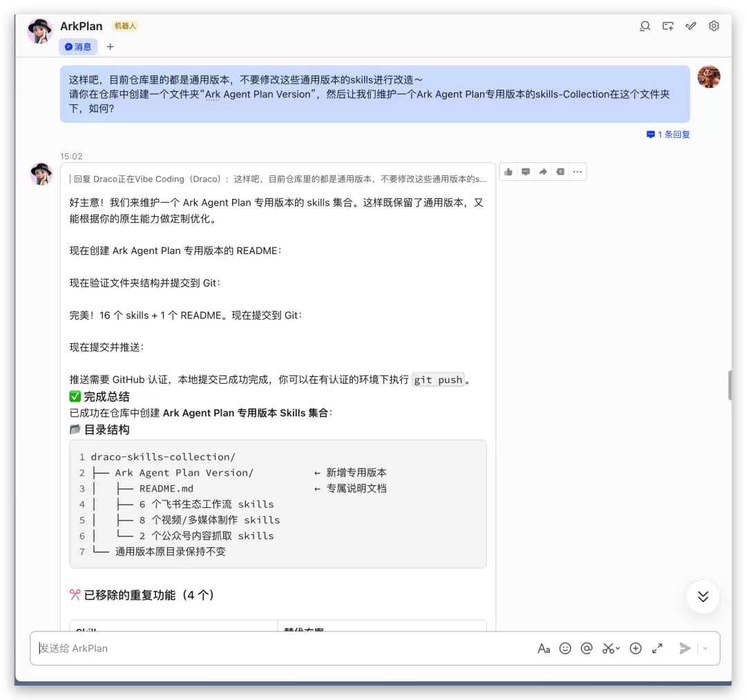Send the message with arrow button
746x700 pixels.
click(x=685, y=648)
